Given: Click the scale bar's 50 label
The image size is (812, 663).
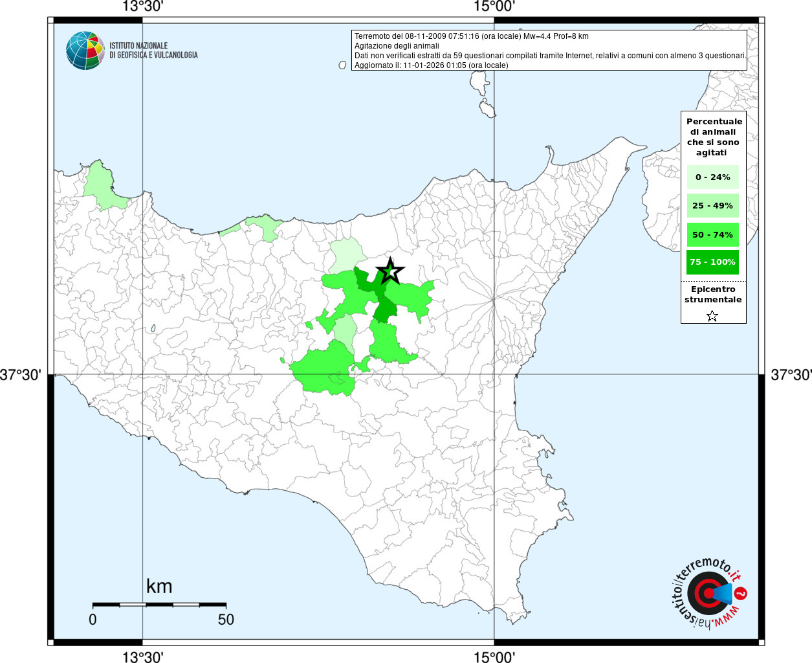Looking at the screenshot, I should (226, 620).
